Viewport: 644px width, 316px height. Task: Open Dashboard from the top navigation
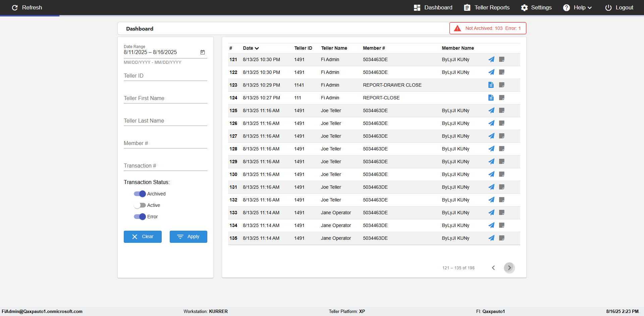[433, 7]
